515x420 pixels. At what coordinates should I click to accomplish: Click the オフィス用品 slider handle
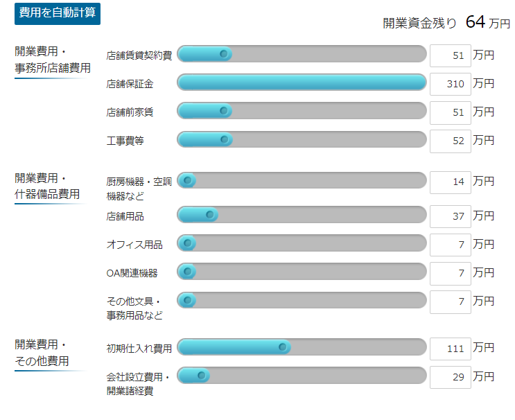(188, 243)
